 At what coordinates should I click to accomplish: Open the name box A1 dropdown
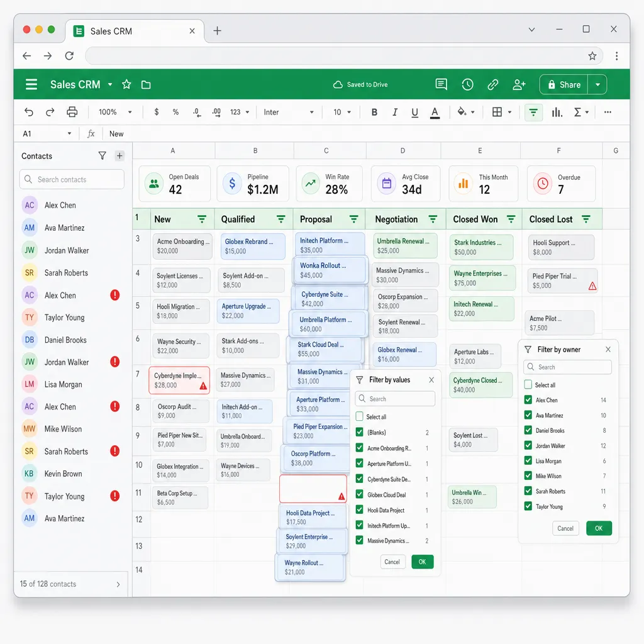point(69,133)
